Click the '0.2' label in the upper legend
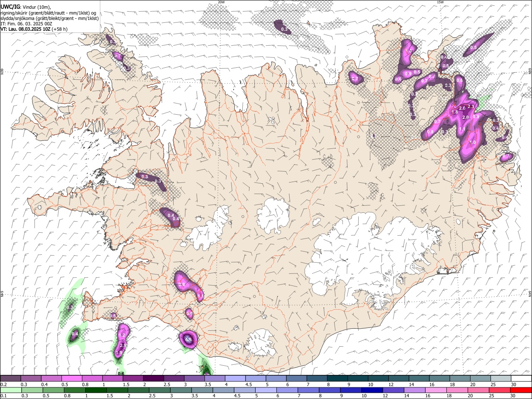 (x=4, y=384)
